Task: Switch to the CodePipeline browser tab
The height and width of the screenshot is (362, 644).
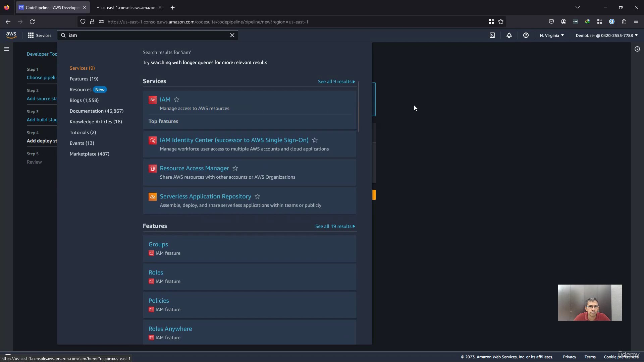Action: pyautogui.click(x=53, y=7)
